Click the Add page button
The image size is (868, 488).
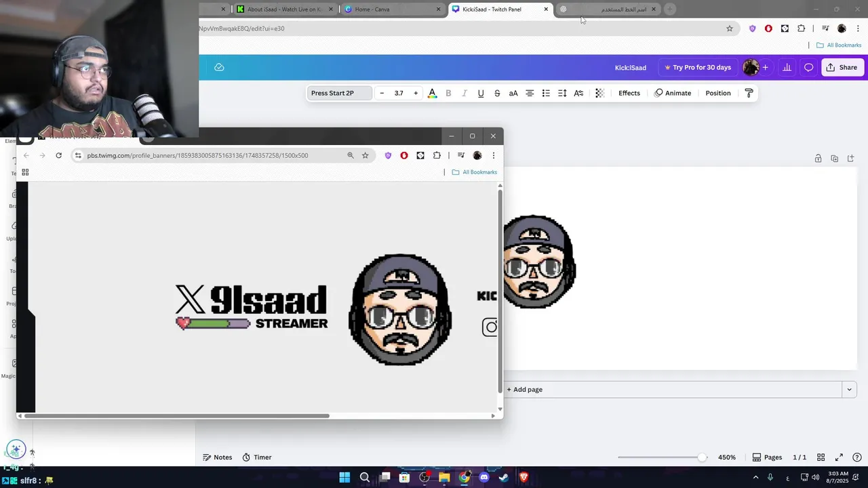coord(524,390)
